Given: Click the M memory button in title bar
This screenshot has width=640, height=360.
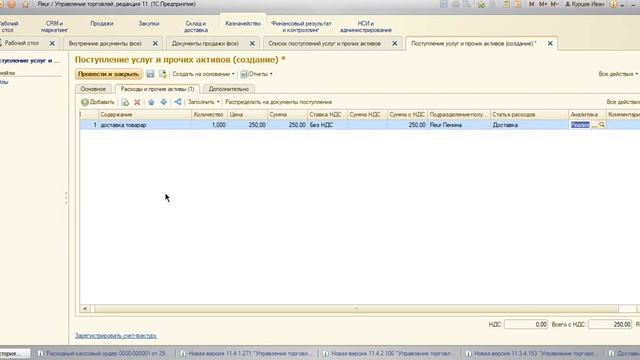Looking at the screenshot, I should [531, 4].
